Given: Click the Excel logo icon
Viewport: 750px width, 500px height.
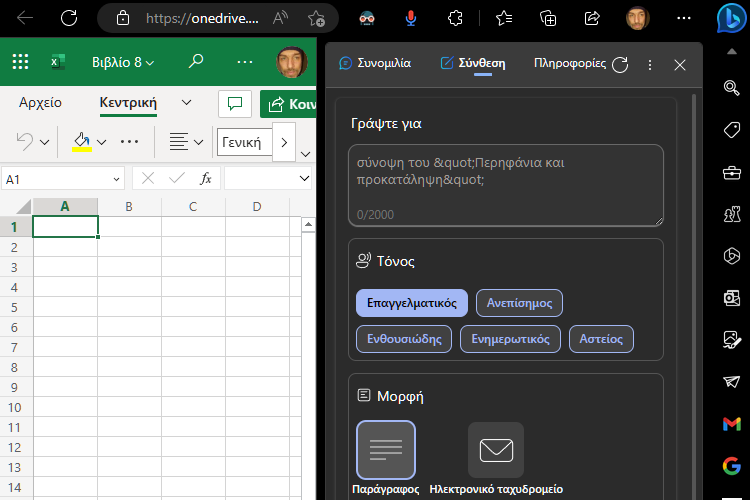Looking at the screenshot, I should pyautogui.click(x=58, y=62).
